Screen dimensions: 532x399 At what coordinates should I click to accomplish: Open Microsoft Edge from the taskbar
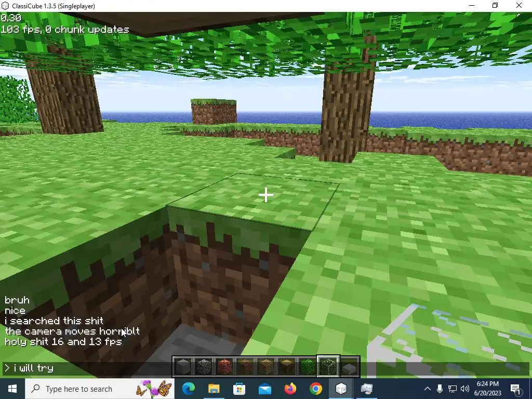[188, 389]
